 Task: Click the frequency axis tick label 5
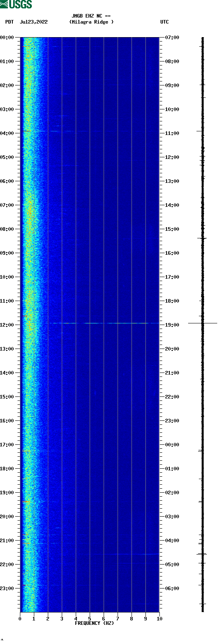tap(90, 619)
